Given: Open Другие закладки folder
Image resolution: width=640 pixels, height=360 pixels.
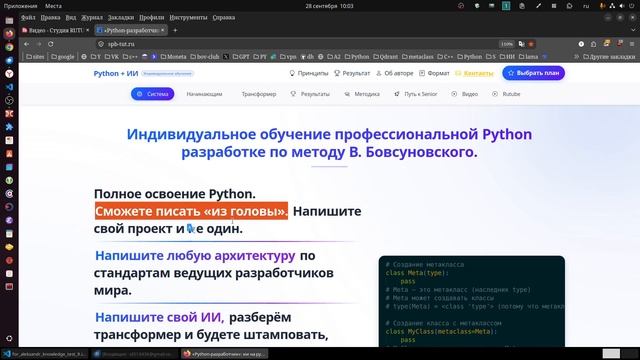Looking at the screenshot, I should (x=609, y=57).
